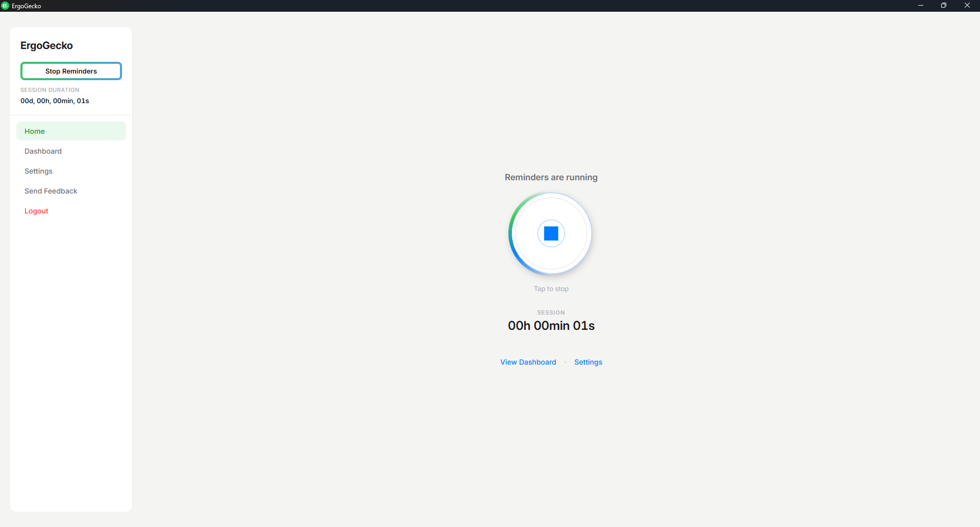Click the blue stop square icon
This screenshot has height=527, width=980.
click(x=551, y=233)
